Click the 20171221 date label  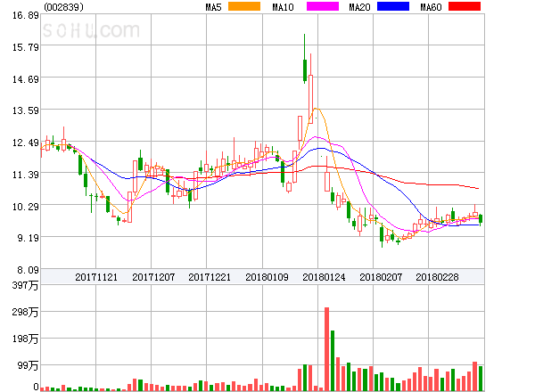(210, 277)
